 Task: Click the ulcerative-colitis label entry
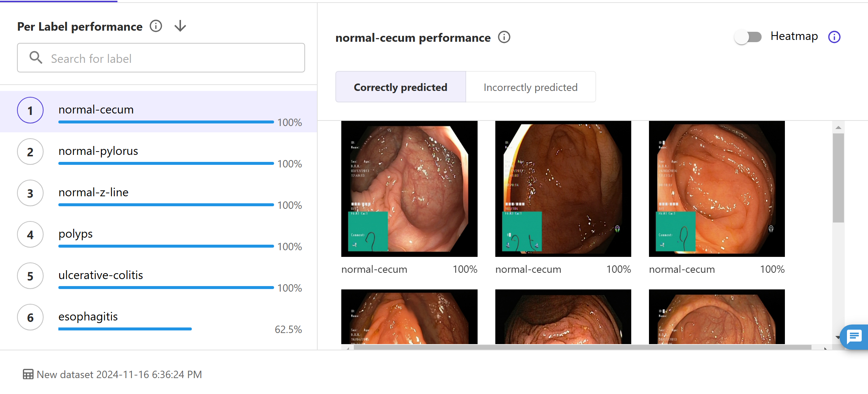[159, 276]
